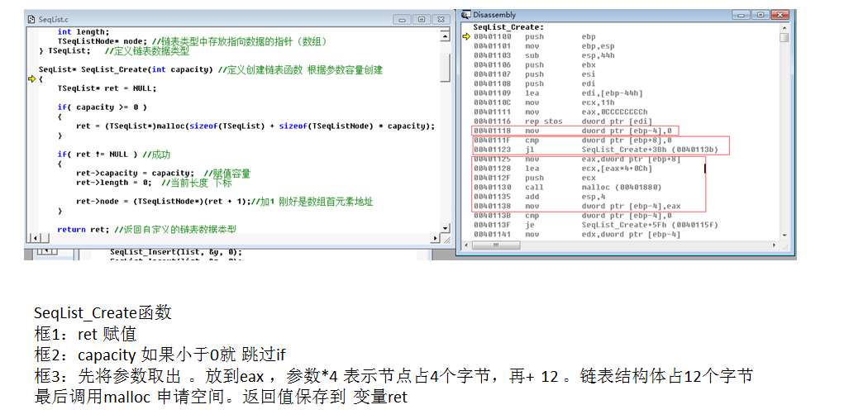Click the 00401118 'mov dword ptr [ebp-4],0' instruction
The width and height of the screenshot is (868, 419).
click(x=572, y=131)
